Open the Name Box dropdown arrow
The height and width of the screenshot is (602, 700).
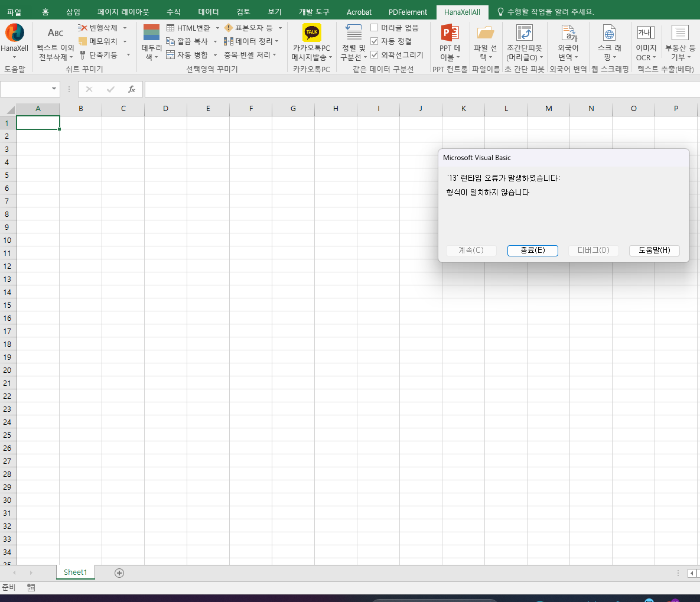pyautogui.click(x=54, y=89)
